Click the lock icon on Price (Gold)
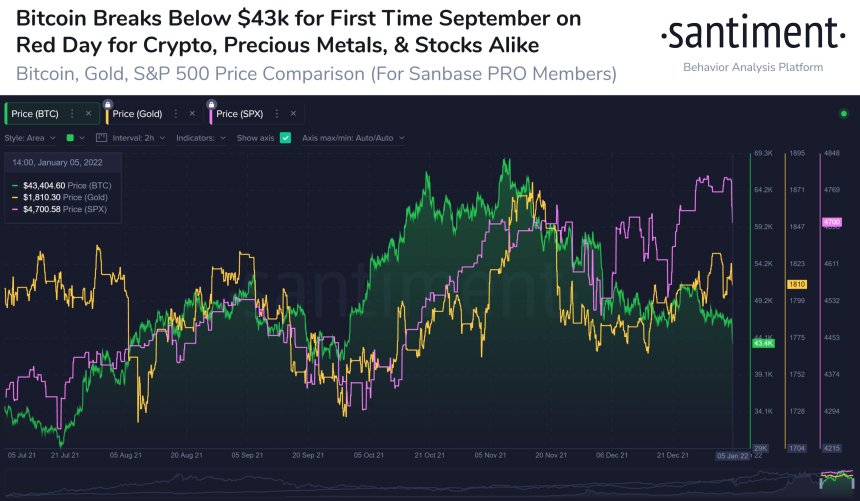 point(108,104)
